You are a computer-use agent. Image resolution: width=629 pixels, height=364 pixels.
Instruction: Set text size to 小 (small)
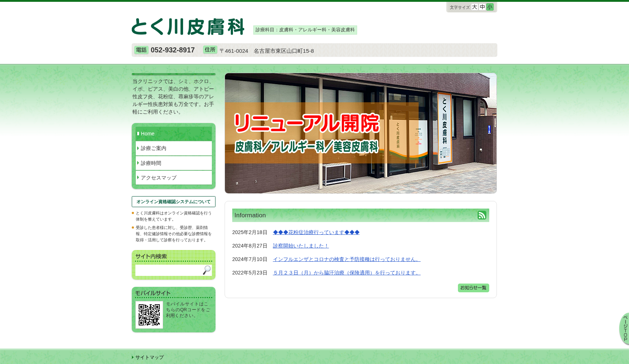click(490, 7)
